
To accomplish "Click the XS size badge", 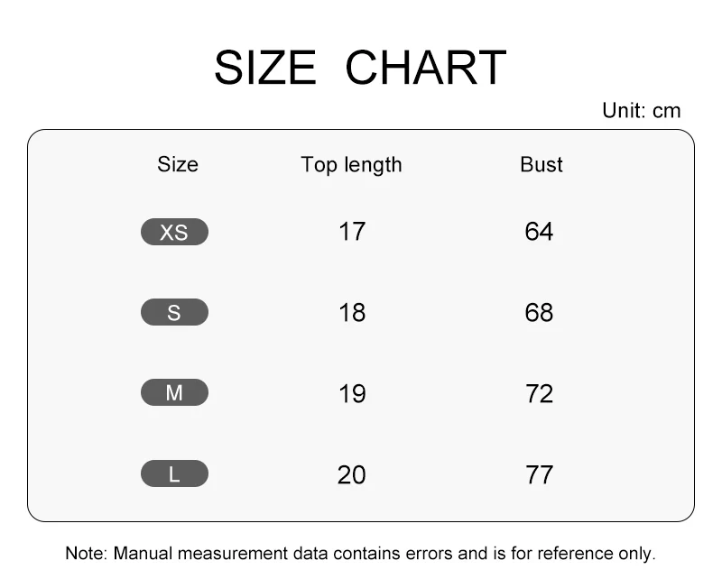I will [174, 232].
